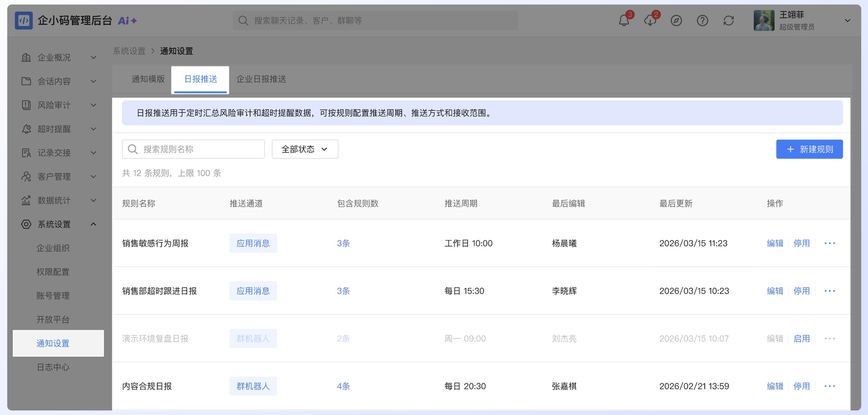
Task: Open the 全部状态 filter dropdown
Action: 305,149
